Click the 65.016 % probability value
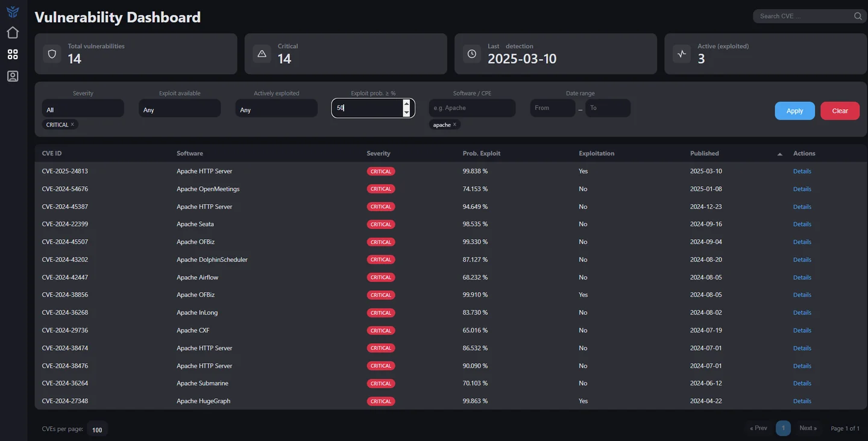The width and height of the screenshot is (868, 441). pos(475,331)
